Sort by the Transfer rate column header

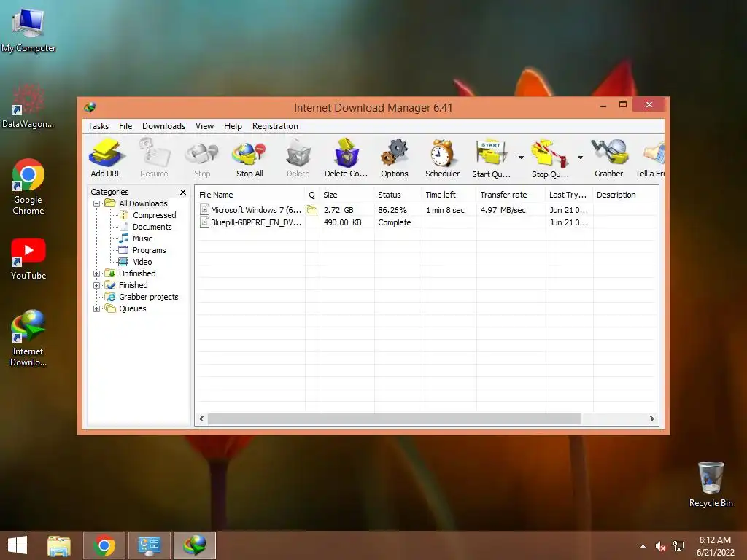(511, 195)
